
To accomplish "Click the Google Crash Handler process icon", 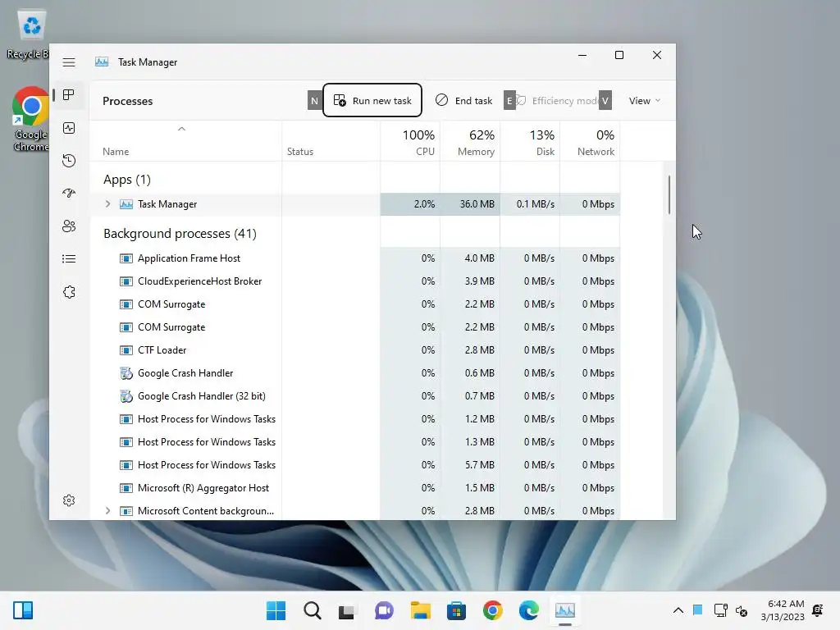I will point(126,373).
